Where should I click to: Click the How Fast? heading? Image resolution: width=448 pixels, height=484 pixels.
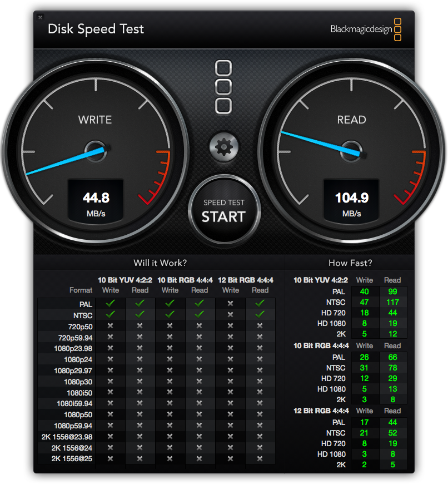[350, 263]
